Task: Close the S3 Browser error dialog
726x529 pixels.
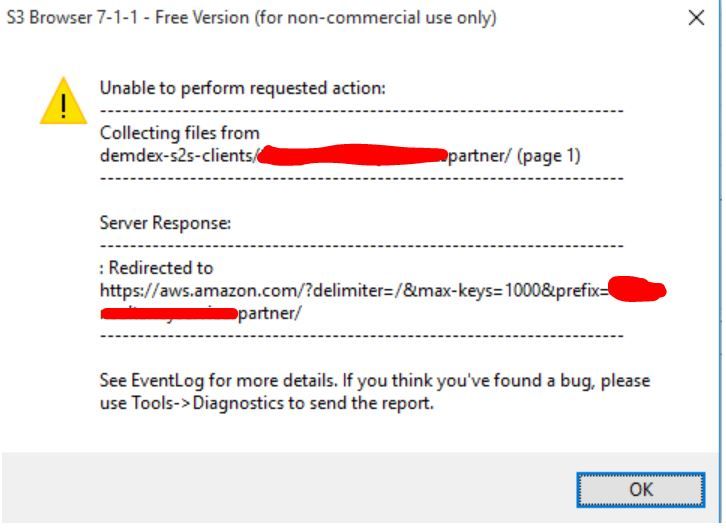Action: (x=697, y=19)
